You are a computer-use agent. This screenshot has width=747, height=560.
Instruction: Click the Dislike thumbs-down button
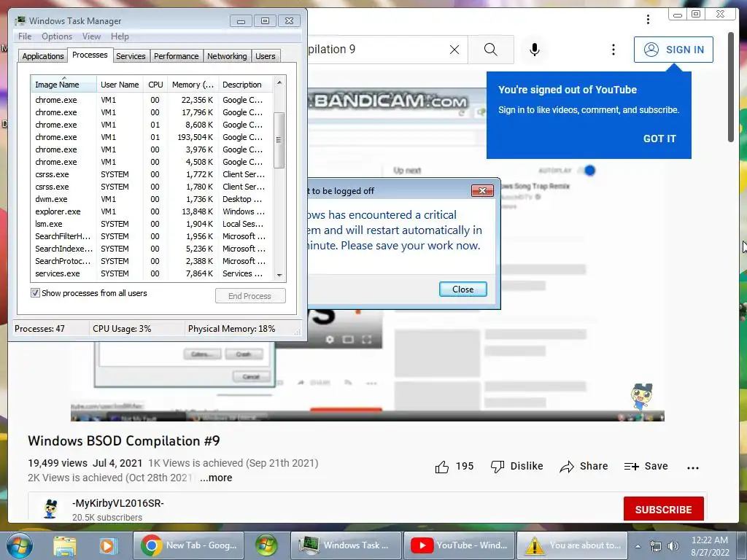pos(517,466)
